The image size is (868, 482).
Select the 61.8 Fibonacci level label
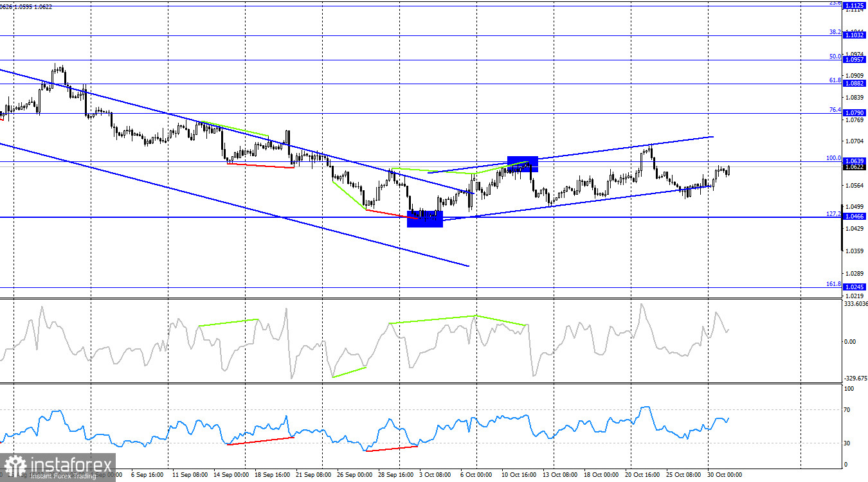[x=835, y=80]
